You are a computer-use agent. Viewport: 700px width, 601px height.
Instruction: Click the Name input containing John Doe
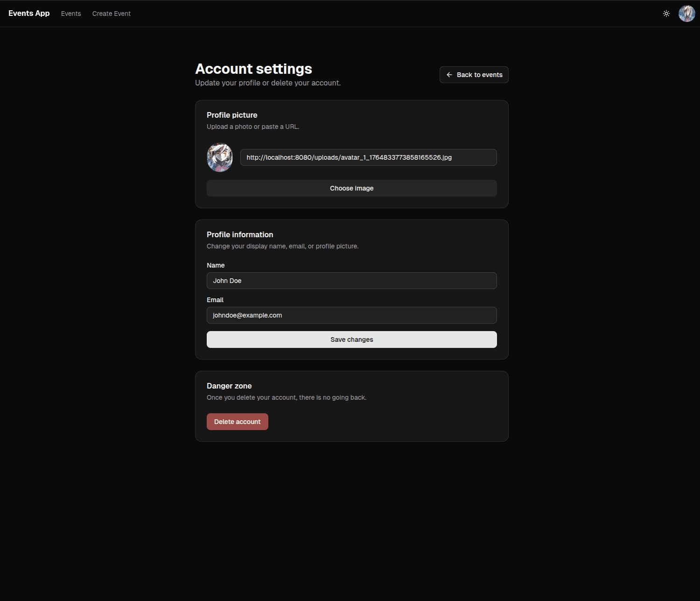pyautogui.click(x=351, y=281)
